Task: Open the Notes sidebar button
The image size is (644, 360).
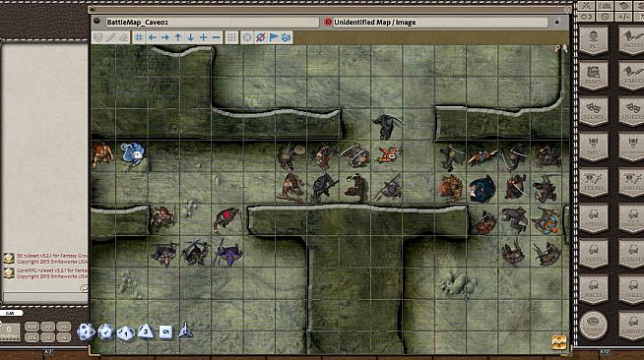Action: (631, 40)
